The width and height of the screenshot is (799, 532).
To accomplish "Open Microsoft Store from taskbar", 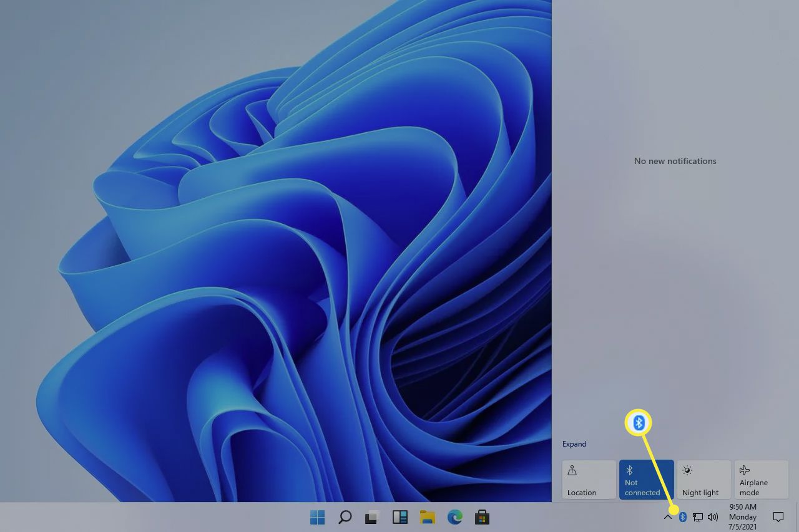I will pos(482,517).
